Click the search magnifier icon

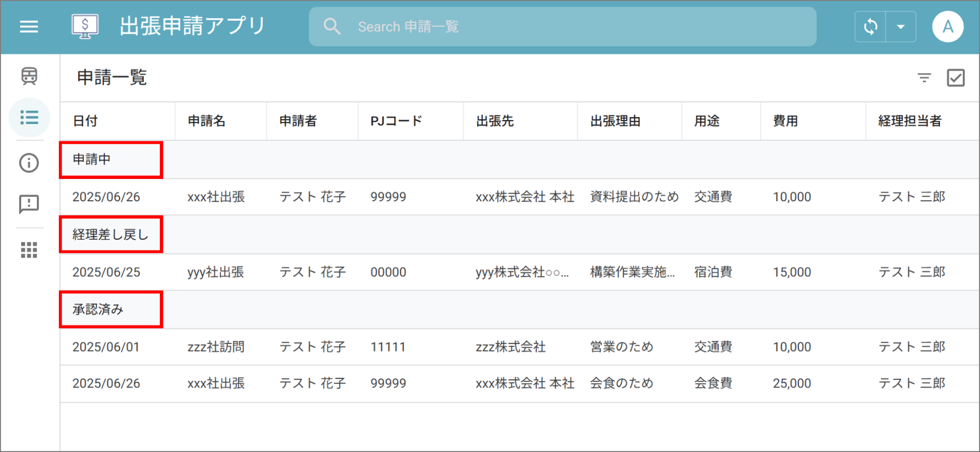tap(332, 26)
